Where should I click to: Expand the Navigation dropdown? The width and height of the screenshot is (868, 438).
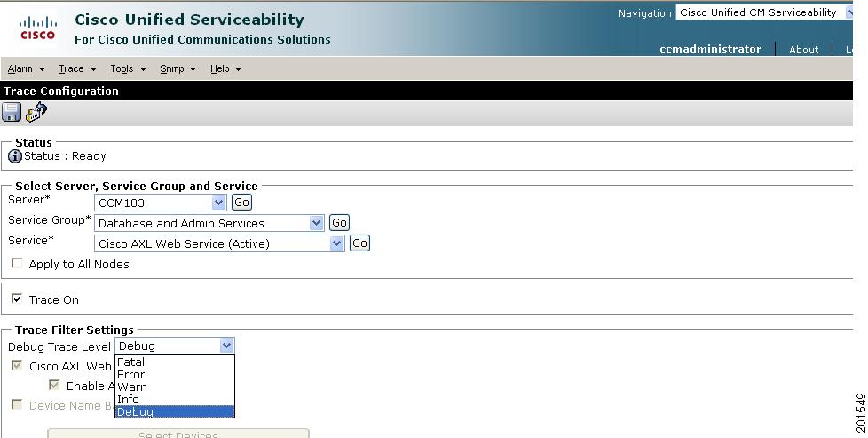coord(764,12)
